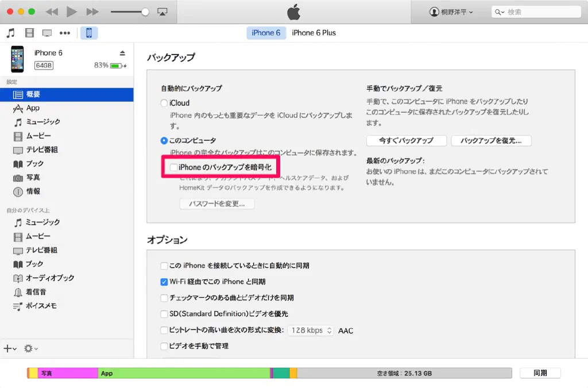The height and width of the screenshot is (388, 588).
Task: Click the 同期 sync button
Action: (x=540, y=373)
